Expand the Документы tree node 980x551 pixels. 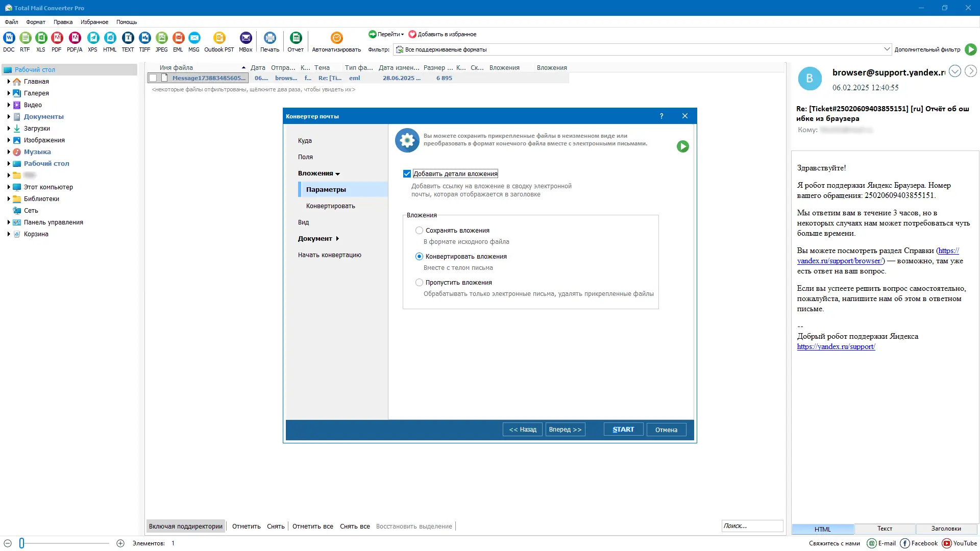9,117
